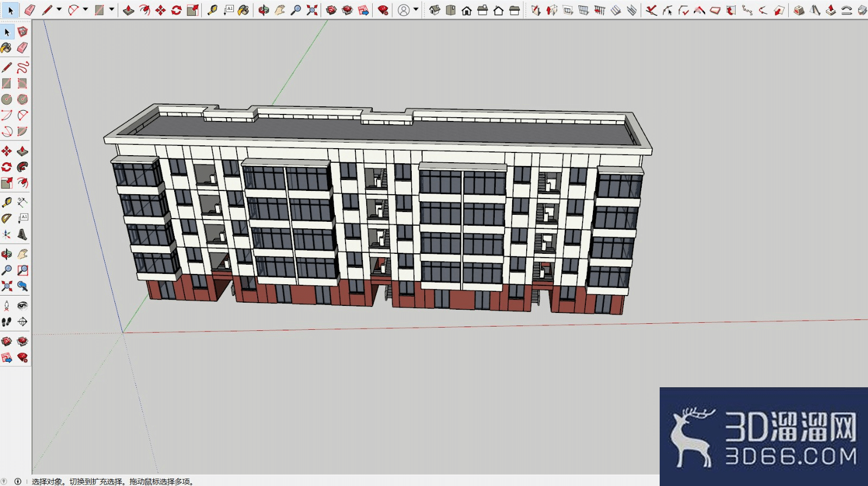Switch to Back view
This screenshot has width=868, height=486.
(499, 10)
